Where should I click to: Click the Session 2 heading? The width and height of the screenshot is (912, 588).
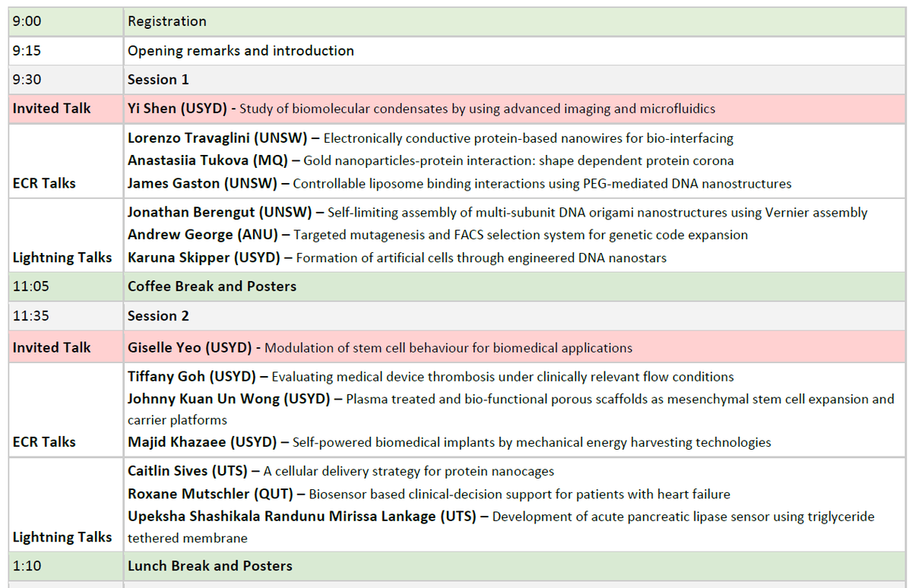(x=158, y=316)
